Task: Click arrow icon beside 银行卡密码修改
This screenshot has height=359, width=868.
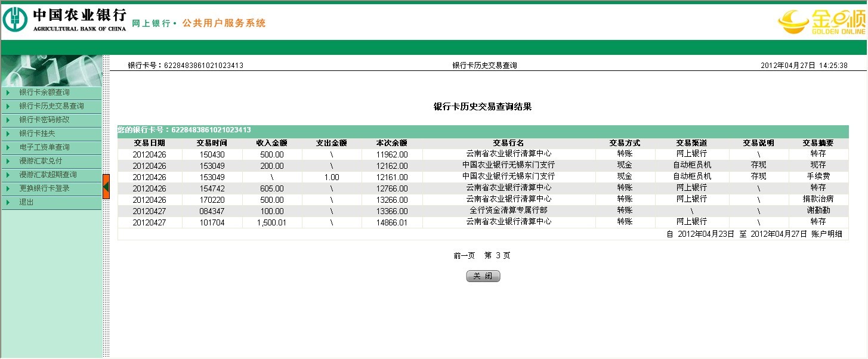Action: tap(8, 120)
